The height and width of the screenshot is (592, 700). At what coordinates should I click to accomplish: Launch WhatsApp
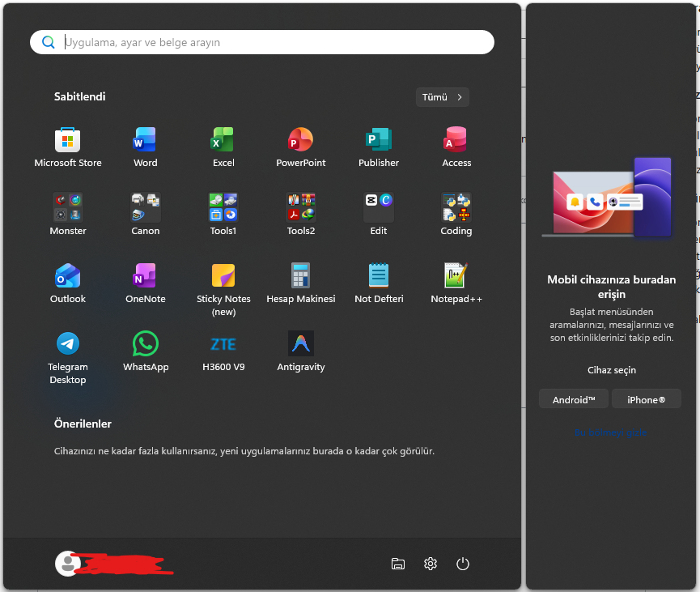[x=146, y=351]
